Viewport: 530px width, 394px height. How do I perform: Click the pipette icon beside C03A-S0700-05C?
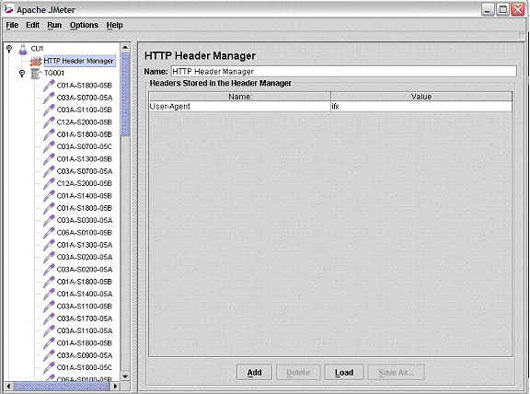point(49,147)
